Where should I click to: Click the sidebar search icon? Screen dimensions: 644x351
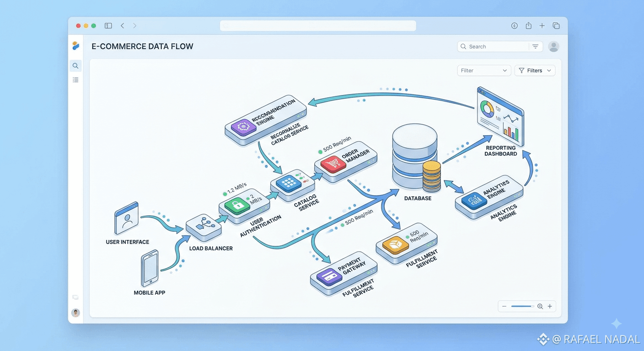[75, 66]
